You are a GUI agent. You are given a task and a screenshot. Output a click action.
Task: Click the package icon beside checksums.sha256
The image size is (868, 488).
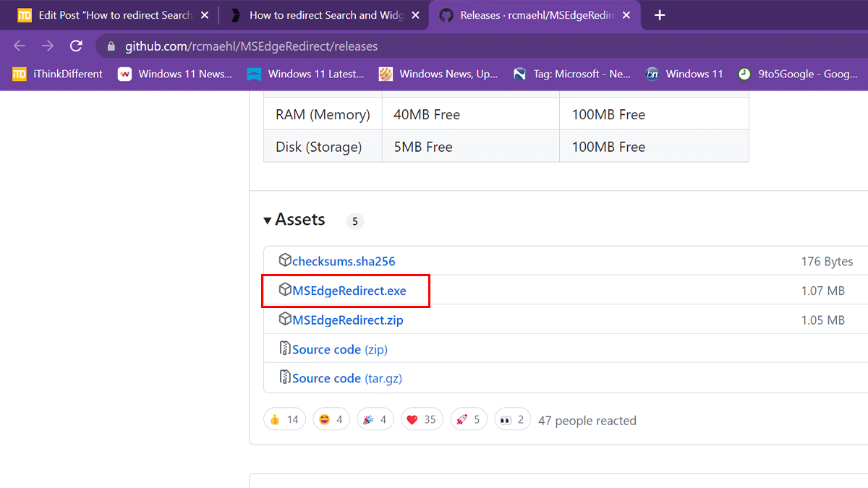[x=285, y=261]
